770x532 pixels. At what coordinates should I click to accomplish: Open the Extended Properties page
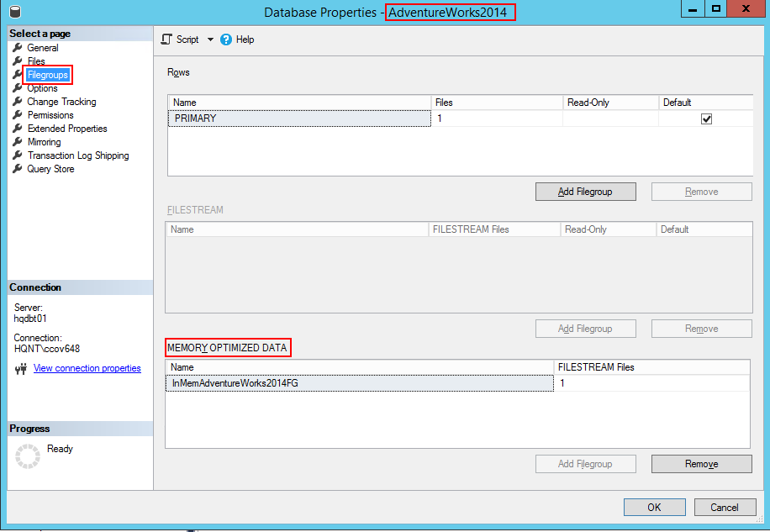point(67,128)
